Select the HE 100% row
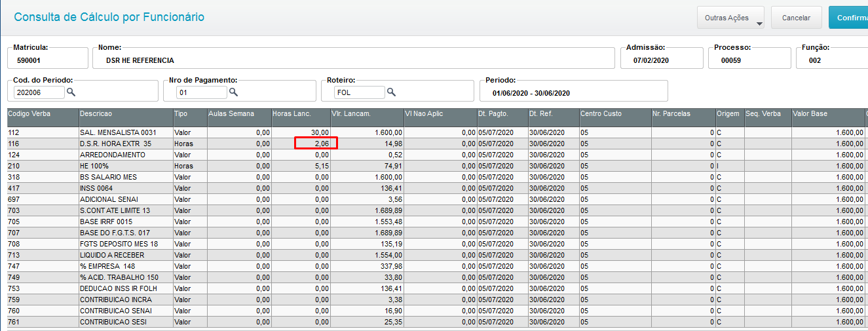868x331 pixels. click(438, 166)
